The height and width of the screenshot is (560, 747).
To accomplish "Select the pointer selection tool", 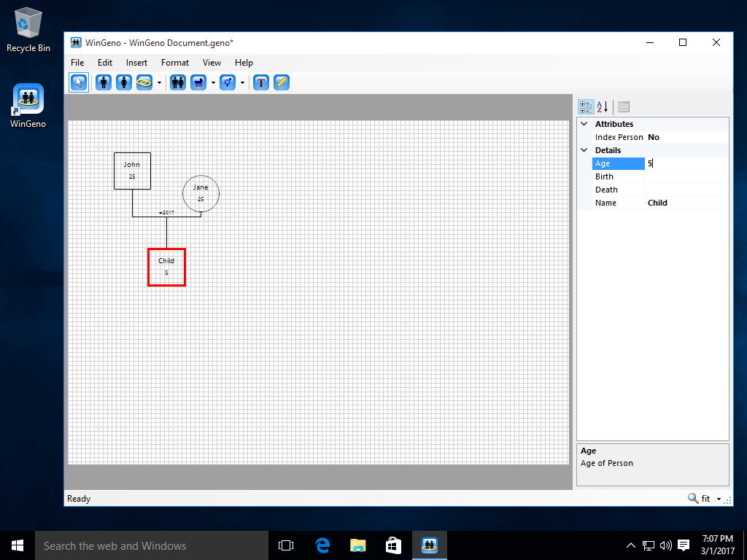I will 79,82.
